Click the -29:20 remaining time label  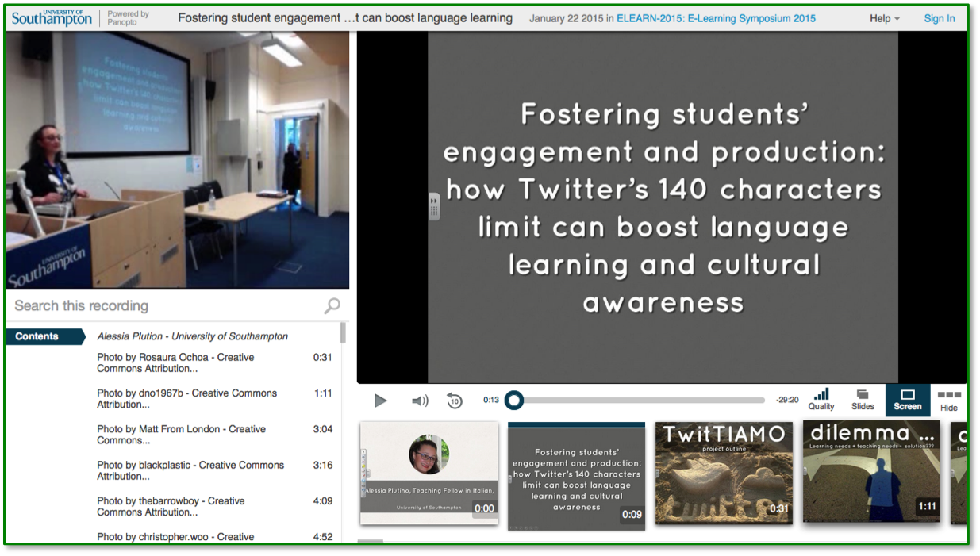tap(787, 401)
